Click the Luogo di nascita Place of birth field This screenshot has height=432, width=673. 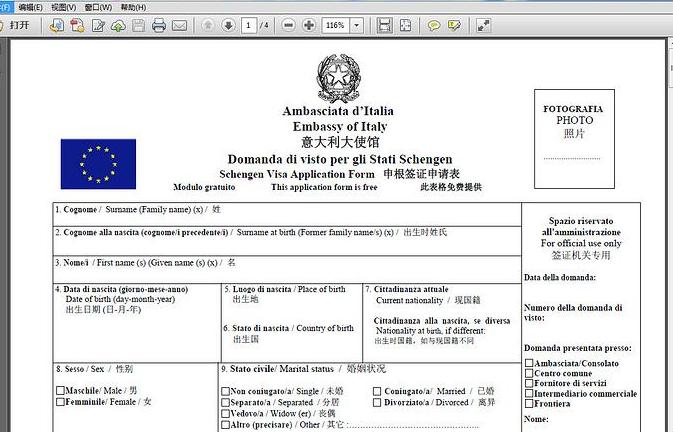[292, 302]
